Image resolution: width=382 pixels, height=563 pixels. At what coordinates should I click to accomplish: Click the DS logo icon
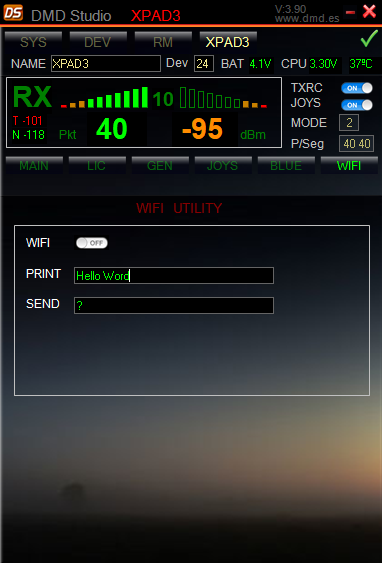point(13,13)
